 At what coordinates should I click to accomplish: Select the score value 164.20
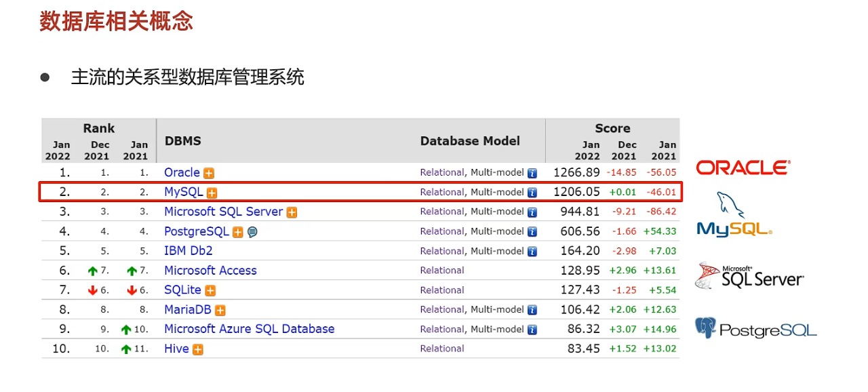tap(580, 251)
